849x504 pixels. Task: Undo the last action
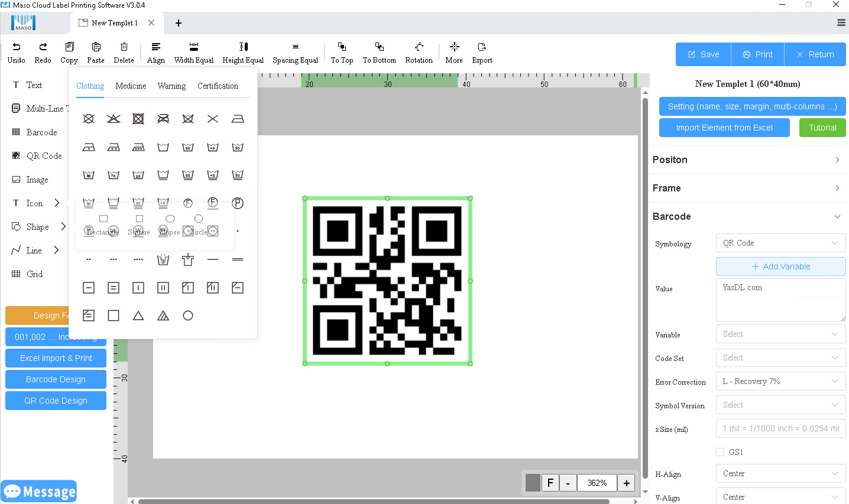[17, 53]
